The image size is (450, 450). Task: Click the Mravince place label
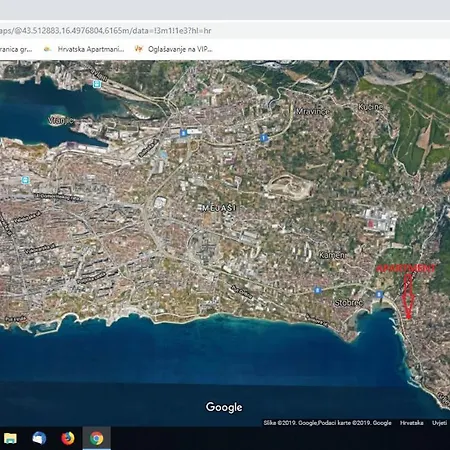point(313,111)
